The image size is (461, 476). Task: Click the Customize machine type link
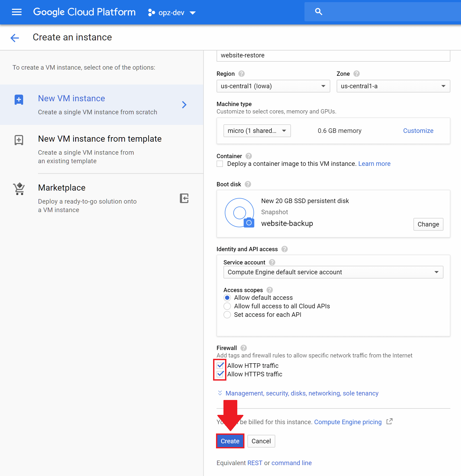point(418,131)
